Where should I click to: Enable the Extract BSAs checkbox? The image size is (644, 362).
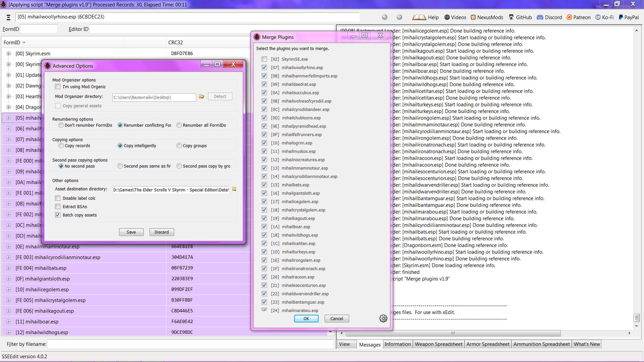(x=58, y=207)
